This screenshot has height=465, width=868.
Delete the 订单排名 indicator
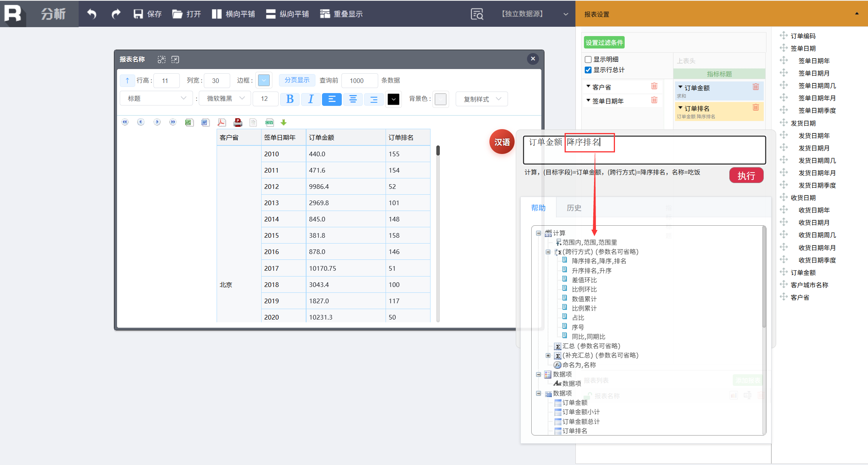coord(755,107)
